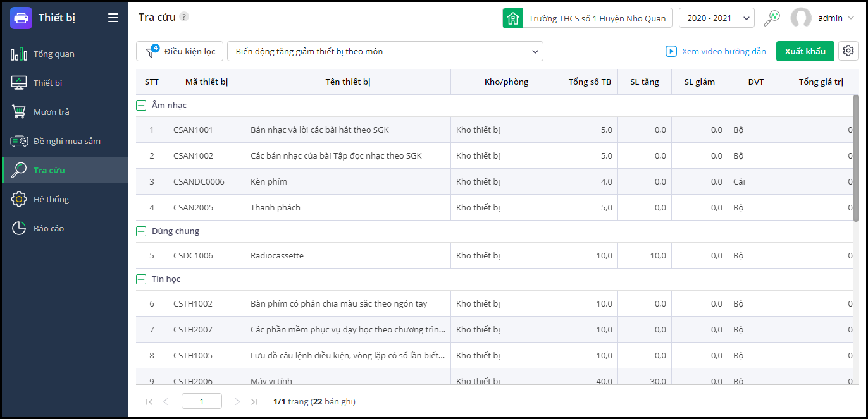Go to the last page arrow
The width and height of the screenshot is (868, 419).
tap(254, 401)
